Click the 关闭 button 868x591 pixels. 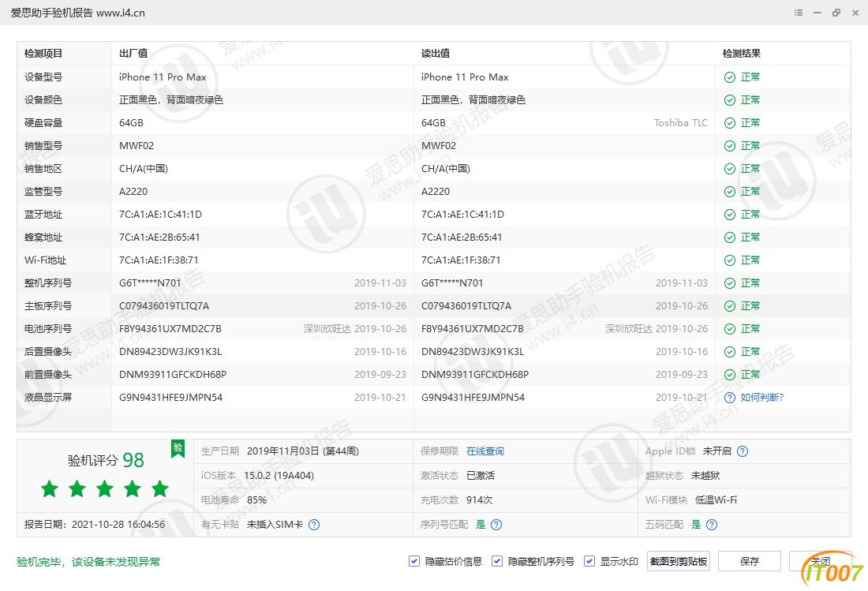[821, 561]
